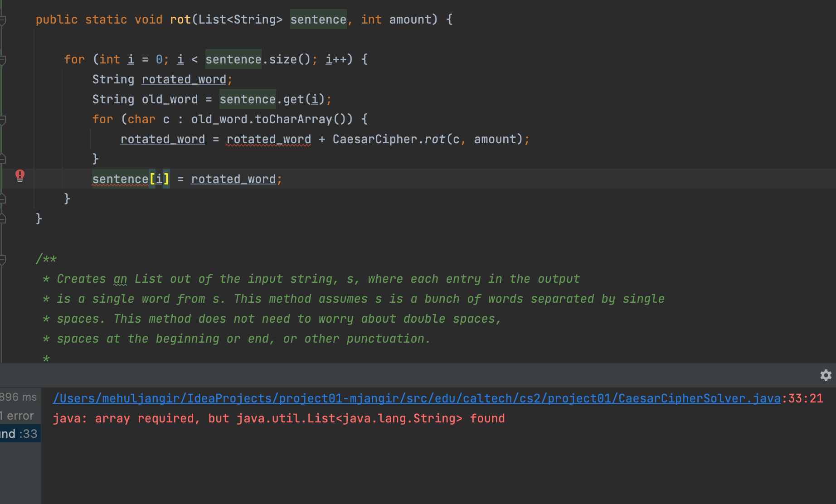Image resolution: width=836 pixels, height=504 pixels.
Task: Click the highlighted sentence parameter in signature
Action: pos(318,19)
